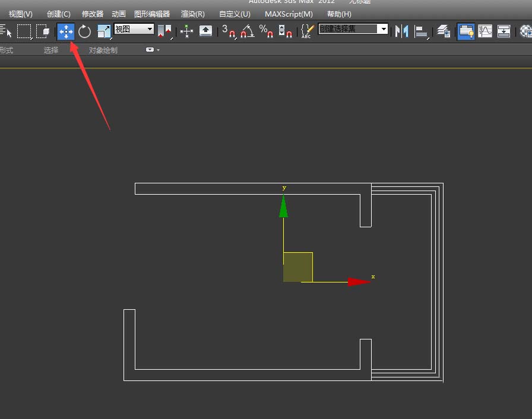The height and width of the screenshot is (419, 532).
Task: Open the 视图 reference coordinate system dropdown
Action: (134, 29)
